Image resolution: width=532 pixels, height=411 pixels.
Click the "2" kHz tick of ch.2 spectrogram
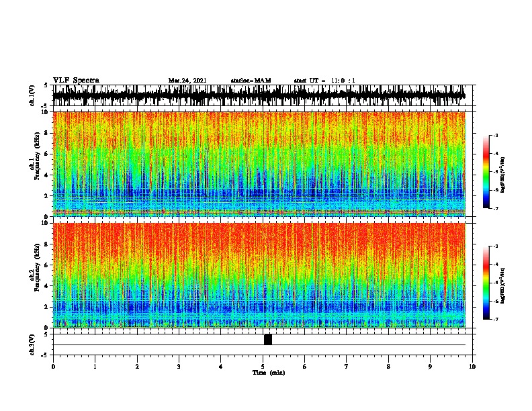pos(46,307)
